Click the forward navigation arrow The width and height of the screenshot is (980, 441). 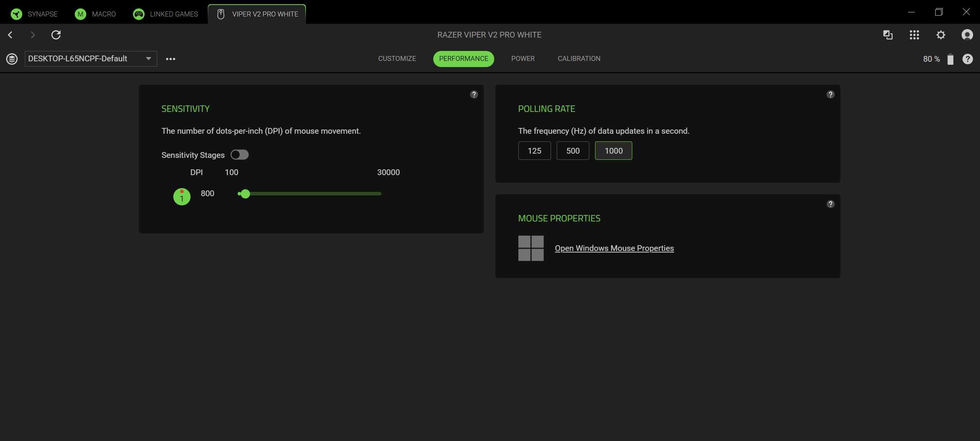33,35
